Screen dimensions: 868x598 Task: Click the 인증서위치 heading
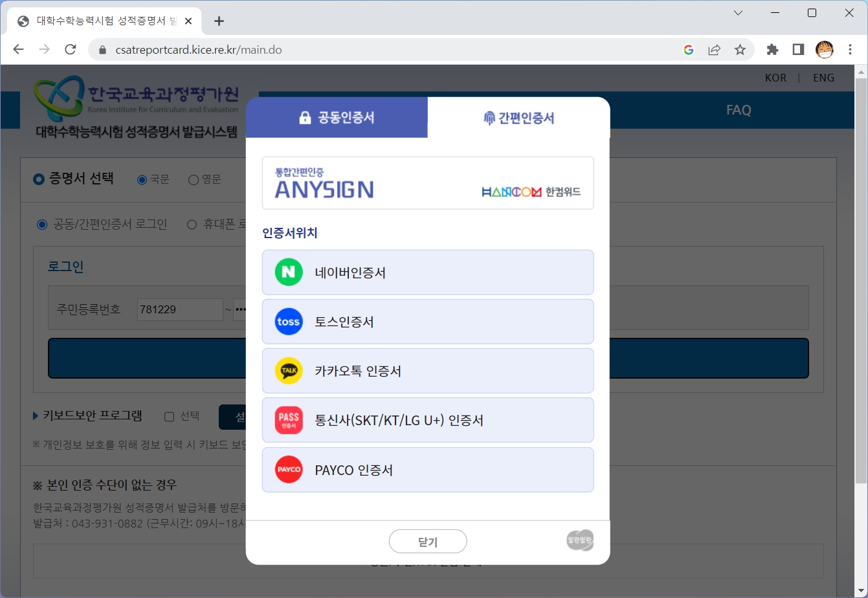click(x=290, y=233)
